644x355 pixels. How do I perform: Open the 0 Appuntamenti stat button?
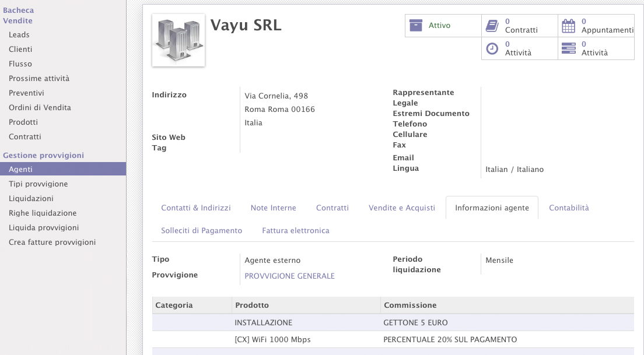(596, 26)
